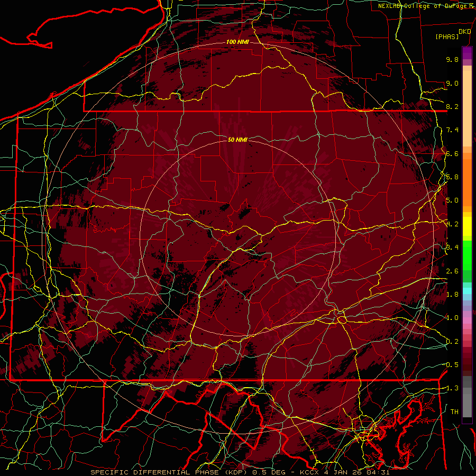Click the "8.2" legend value
The height and width of the screenshot is (476, 476).
[x=452, y=106]
